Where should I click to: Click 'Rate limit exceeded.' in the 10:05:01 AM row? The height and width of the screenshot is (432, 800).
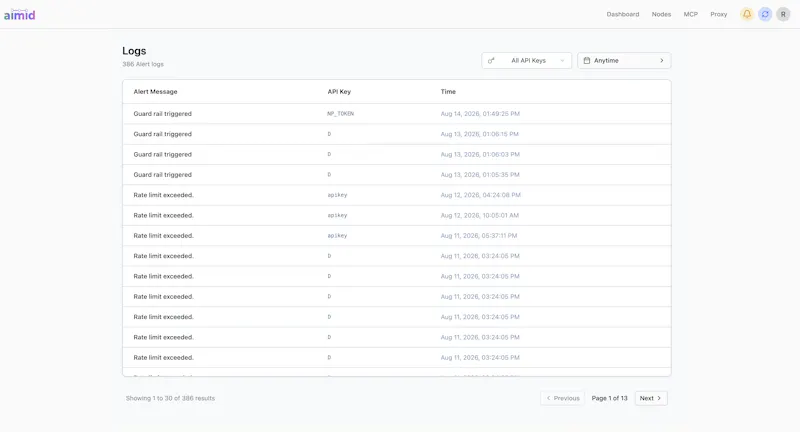tap(163, 216)
